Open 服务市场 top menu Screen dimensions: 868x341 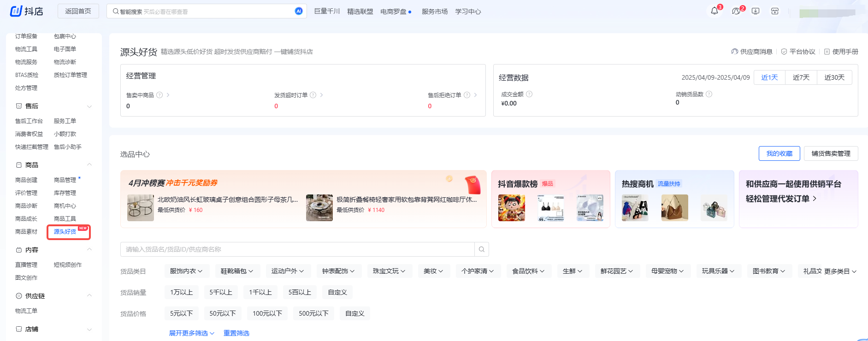[435, 12]
